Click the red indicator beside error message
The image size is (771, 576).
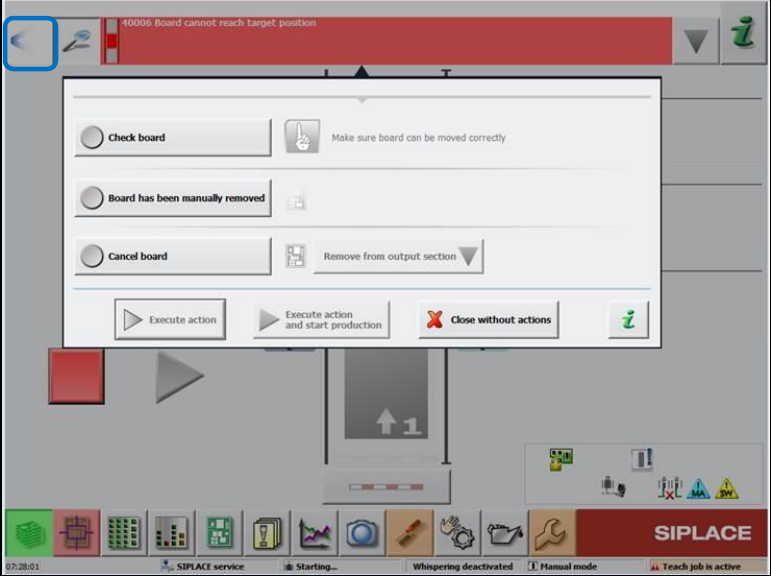pyautogui.click(x=112, y=41)
